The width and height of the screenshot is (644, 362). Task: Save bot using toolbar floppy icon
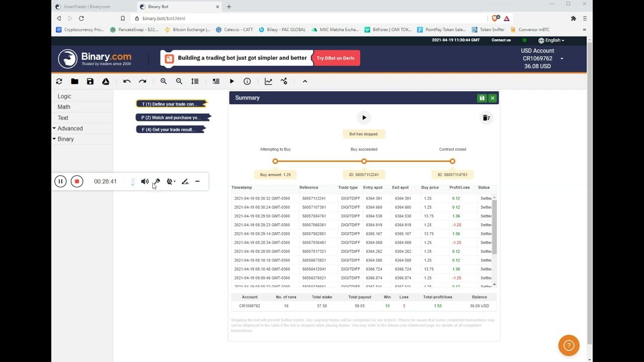point(90,81)
